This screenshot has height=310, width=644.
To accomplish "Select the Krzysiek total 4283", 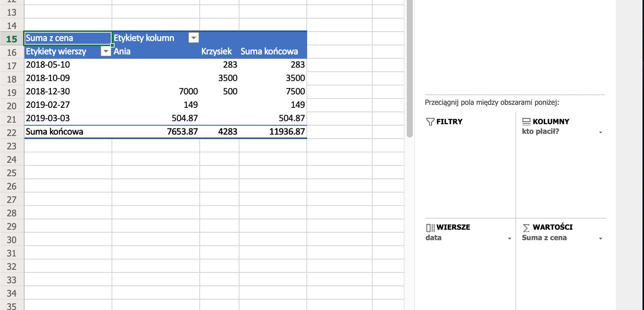I will point(219,132).
